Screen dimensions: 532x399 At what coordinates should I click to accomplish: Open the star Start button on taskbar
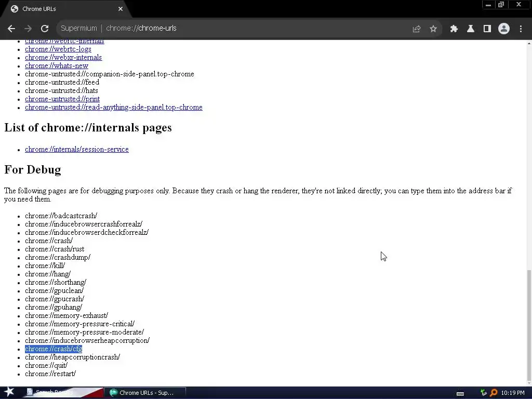tap(9, 393)
